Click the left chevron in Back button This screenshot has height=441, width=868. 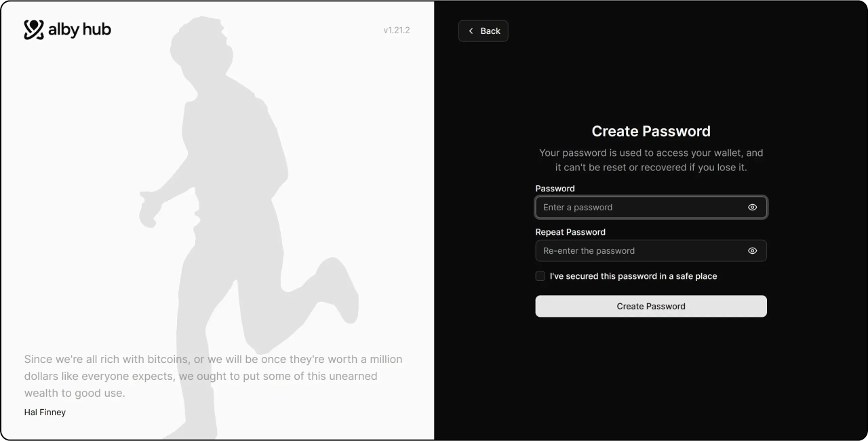tap(471, 31)
